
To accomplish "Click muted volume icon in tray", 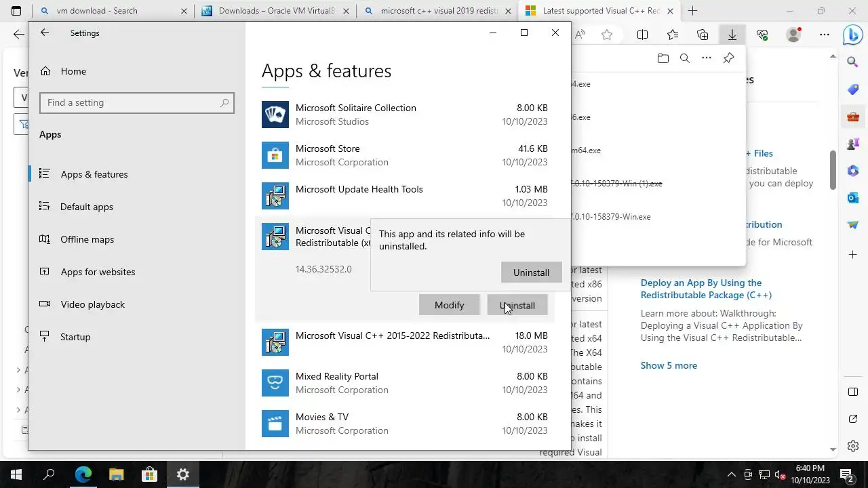I will pyautogui.click(x=781, y=474).
